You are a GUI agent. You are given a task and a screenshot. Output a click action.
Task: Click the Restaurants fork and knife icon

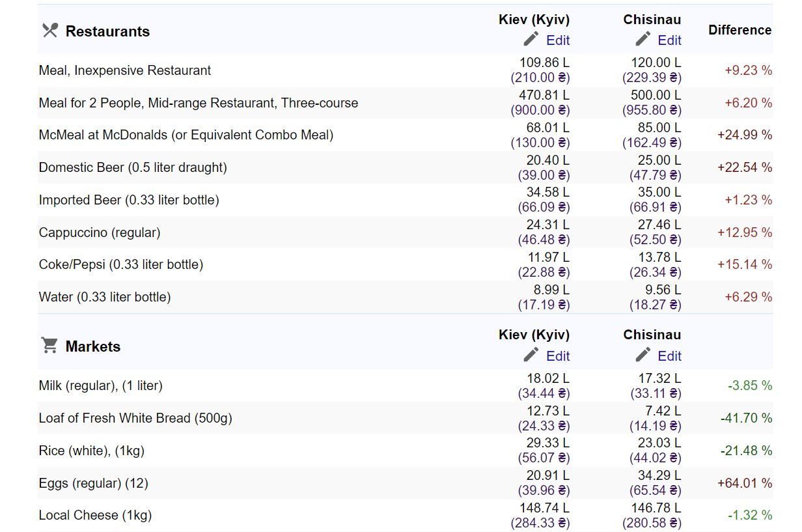(x=50, y=31)
